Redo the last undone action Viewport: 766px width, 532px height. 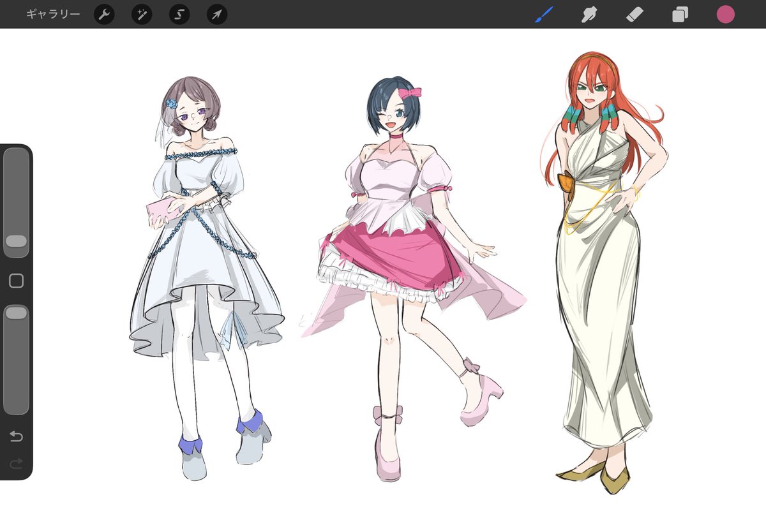(x=16, y=463)
